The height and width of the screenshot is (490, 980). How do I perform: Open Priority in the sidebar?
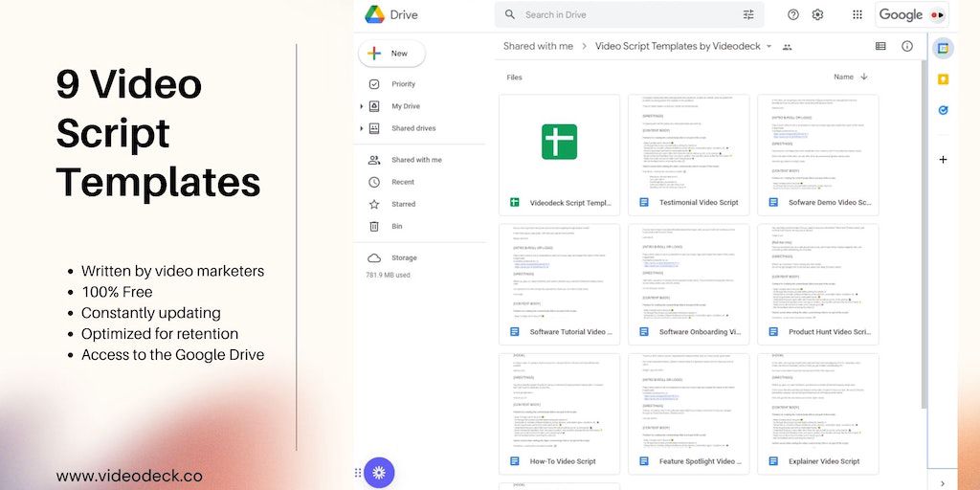pos(403,84)
